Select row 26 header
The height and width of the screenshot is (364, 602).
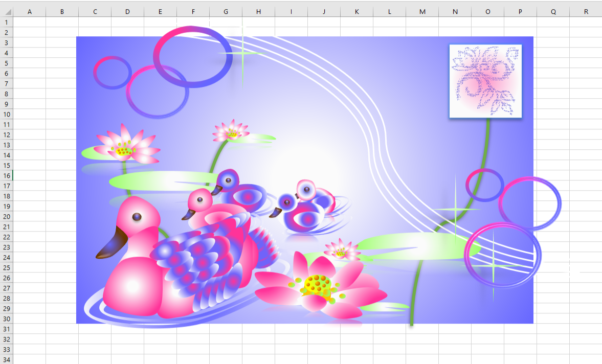tap(7, 278)
